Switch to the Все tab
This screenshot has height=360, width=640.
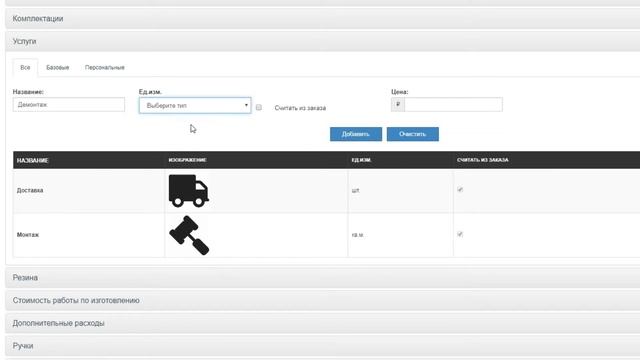pyautogui.click(x=25, y=67)
